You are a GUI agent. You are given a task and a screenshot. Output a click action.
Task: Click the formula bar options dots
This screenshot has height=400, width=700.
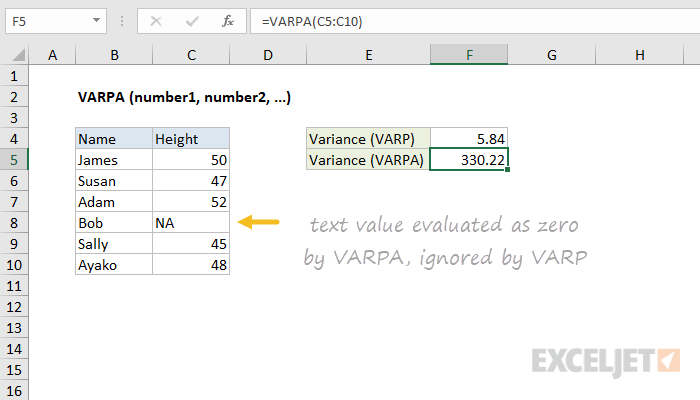click(122, 21)
